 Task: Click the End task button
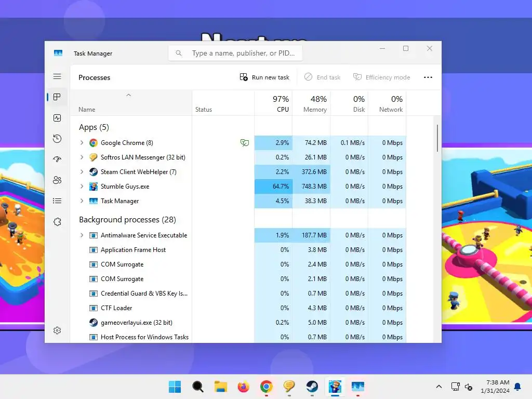(x=322, y=77)
